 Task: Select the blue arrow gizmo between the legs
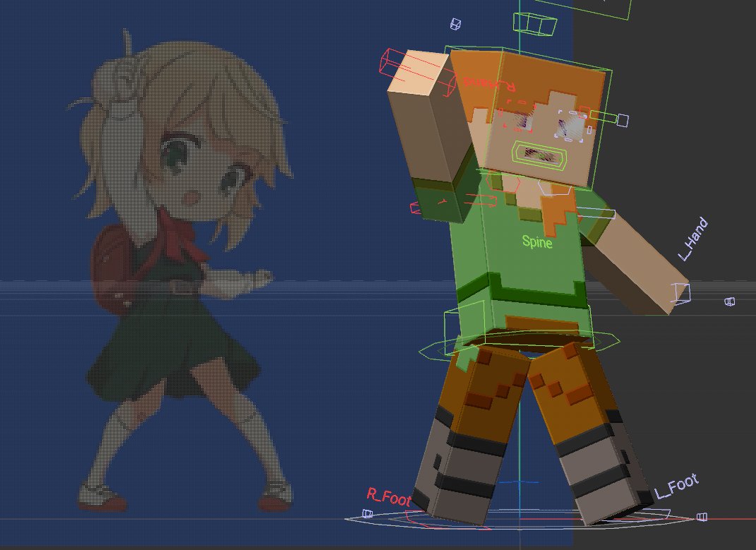pyautogui.click(x=520, y=482)
